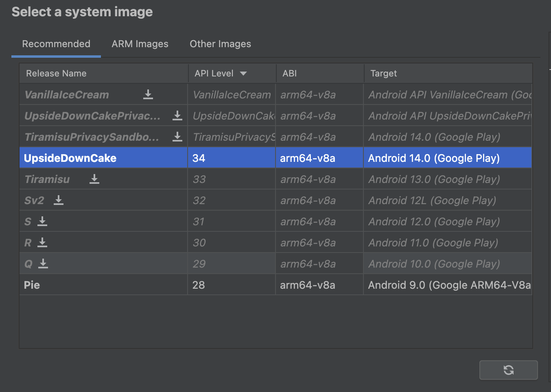This screenshot has width=551, height=392.
Task: Open the ARM Images tab
Action: [140, 44]
